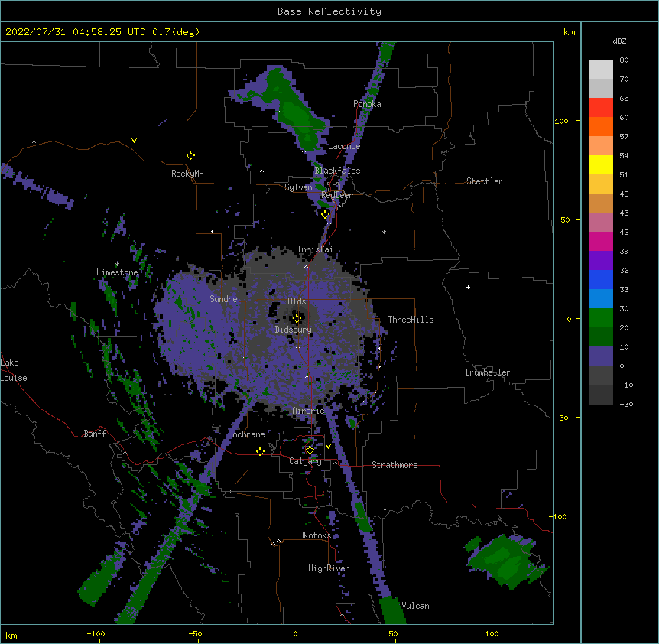Click the Innisfail city label
659x644 pixels.
click(317, 249)
